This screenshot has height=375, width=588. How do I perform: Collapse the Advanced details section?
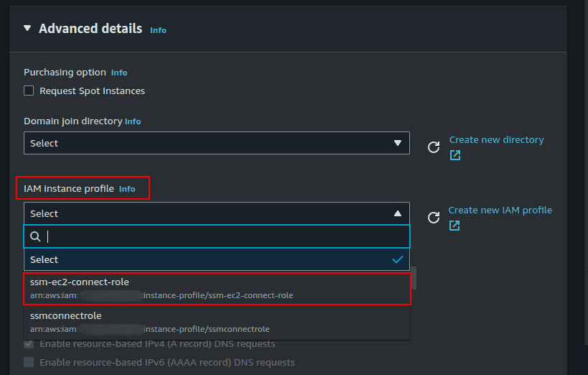click(x=27, y=29)
